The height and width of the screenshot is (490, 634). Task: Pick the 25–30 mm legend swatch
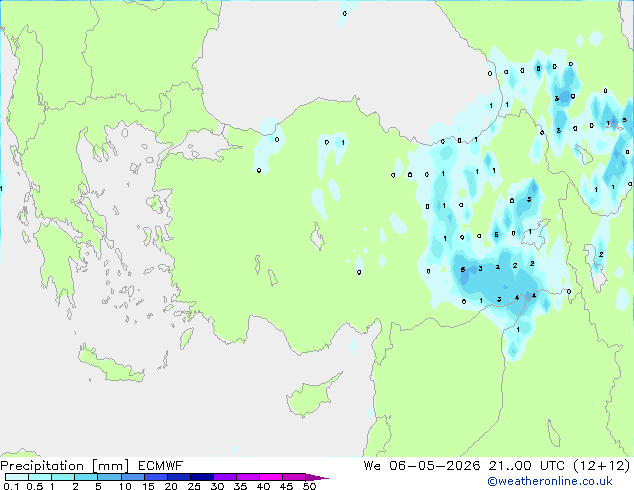(x=201, y=477)
